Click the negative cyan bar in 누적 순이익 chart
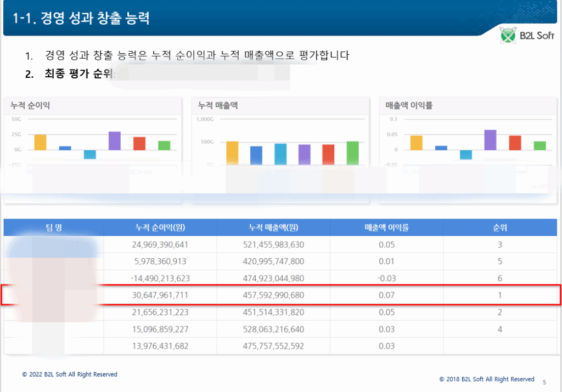562x392 pixels. pyautogui.click(x=89, y=155)
